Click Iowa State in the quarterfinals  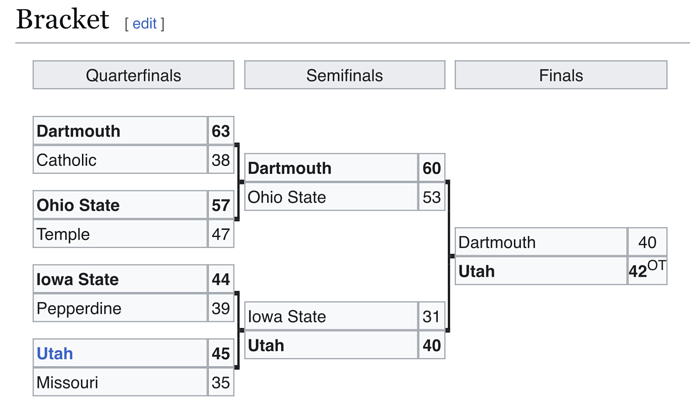click(x=120, y=279)
